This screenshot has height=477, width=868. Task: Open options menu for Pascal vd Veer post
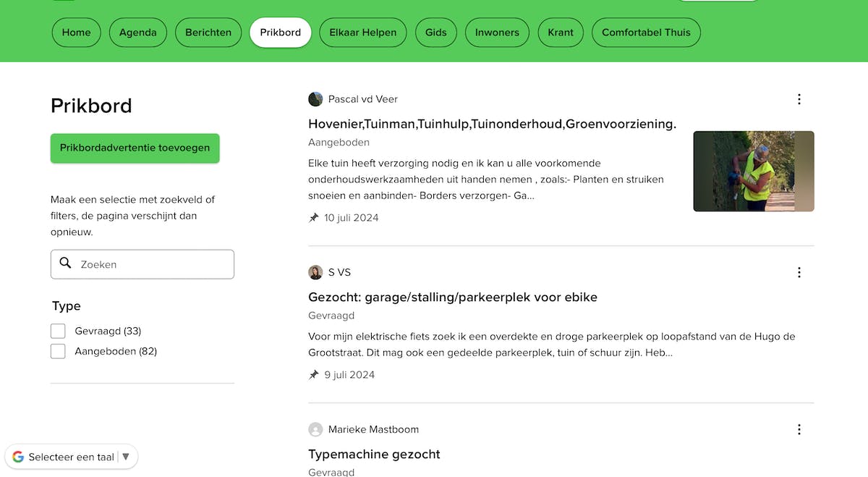coord(799,99)
